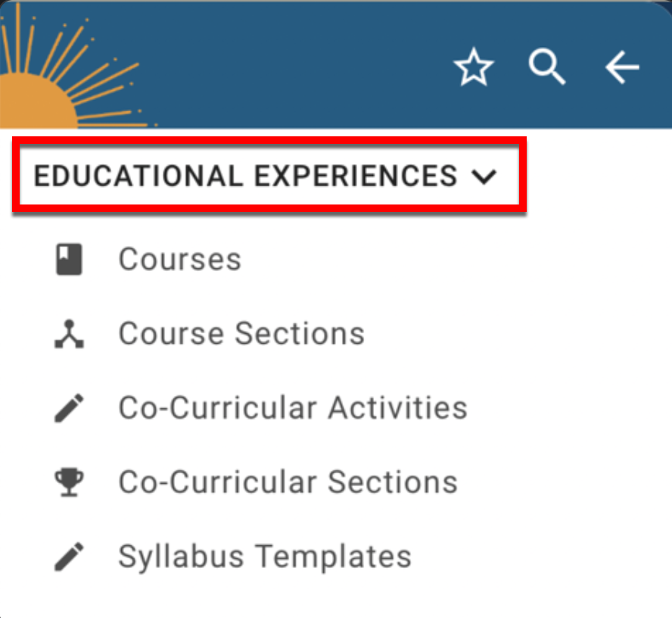Click the Course Sections hierarchy icon
The width and height of the screenshot is (672, 618).
pos(70,334)
